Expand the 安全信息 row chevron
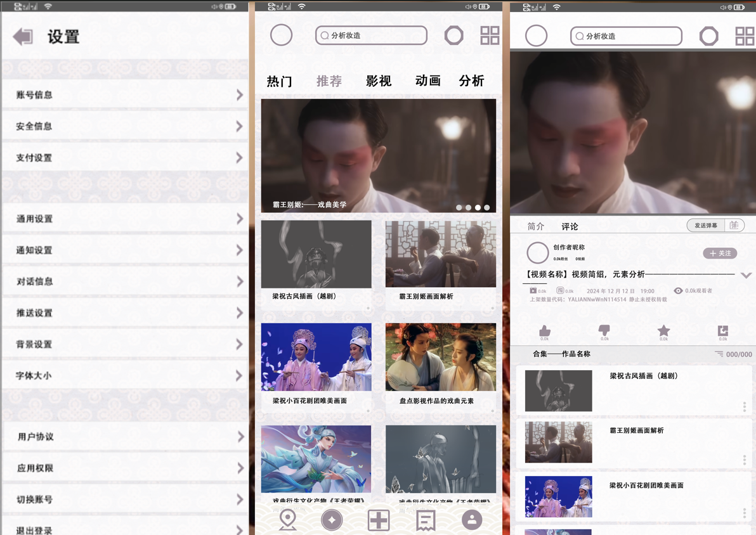 click(x=240, y=126)
